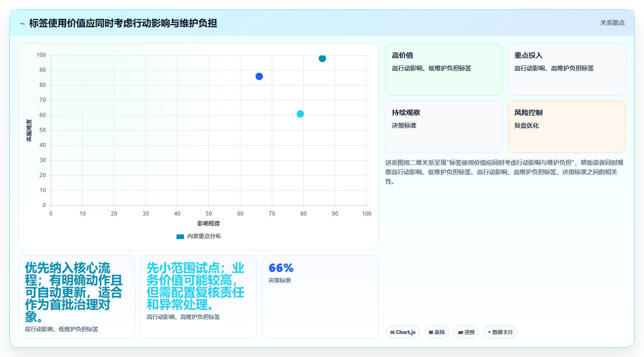Click the 66% value in the data card
Screen dimensions: 644x357
(x=281, y=268)
